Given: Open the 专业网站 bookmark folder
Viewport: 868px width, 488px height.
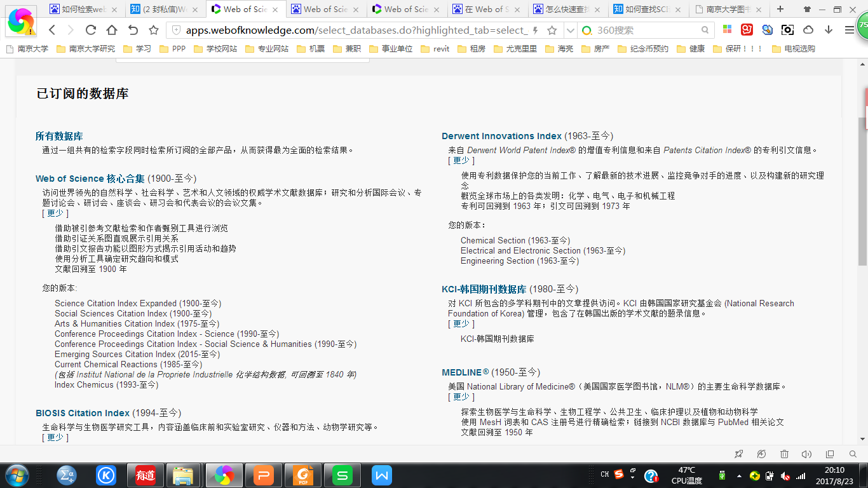Looking at the screenshot, I should (267, 48).
